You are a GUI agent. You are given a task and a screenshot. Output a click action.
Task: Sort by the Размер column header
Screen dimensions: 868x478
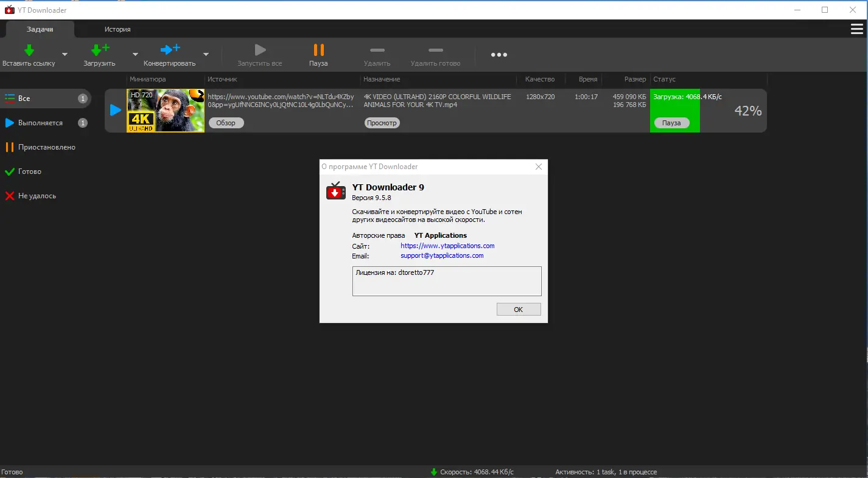click(635, 79)
